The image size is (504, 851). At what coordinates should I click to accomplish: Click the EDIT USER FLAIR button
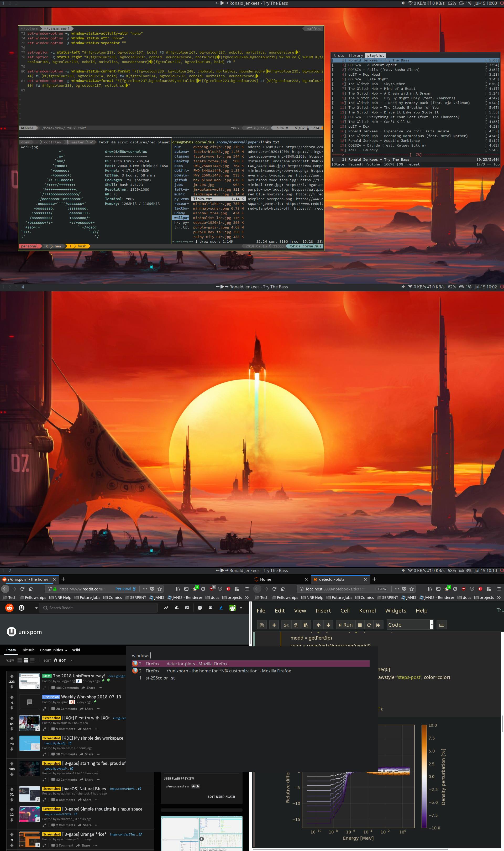(x=221, y=797)
